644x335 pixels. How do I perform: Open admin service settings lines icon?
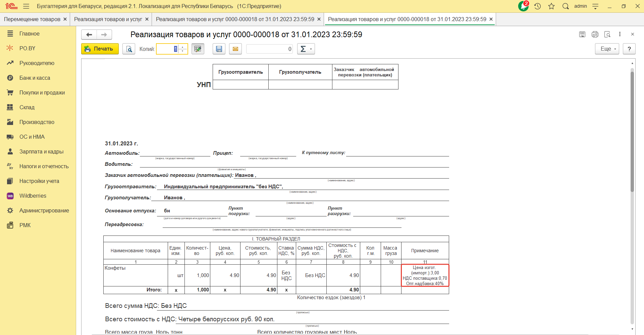tap(595, 6)
